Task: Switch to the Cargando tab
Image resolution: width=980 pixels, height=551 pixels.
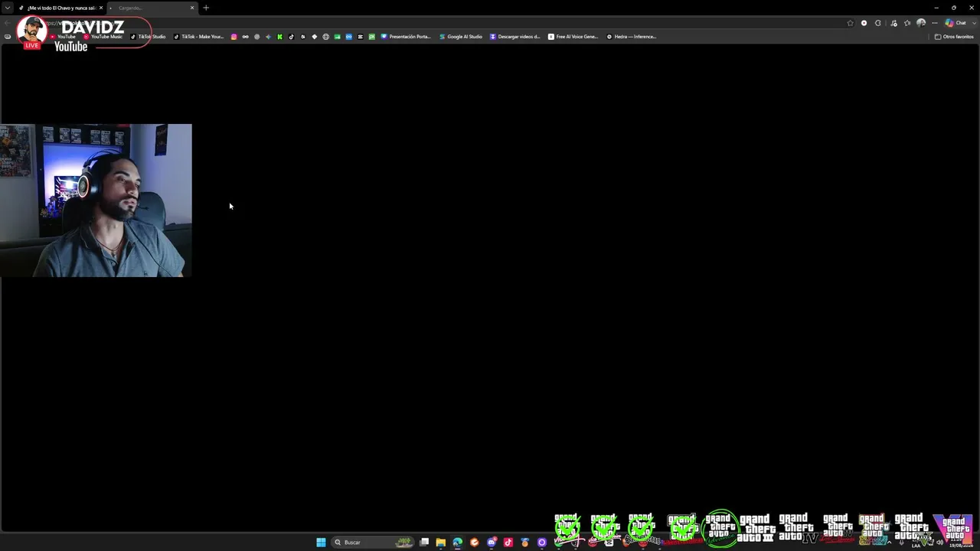Action: coord(152,8)
